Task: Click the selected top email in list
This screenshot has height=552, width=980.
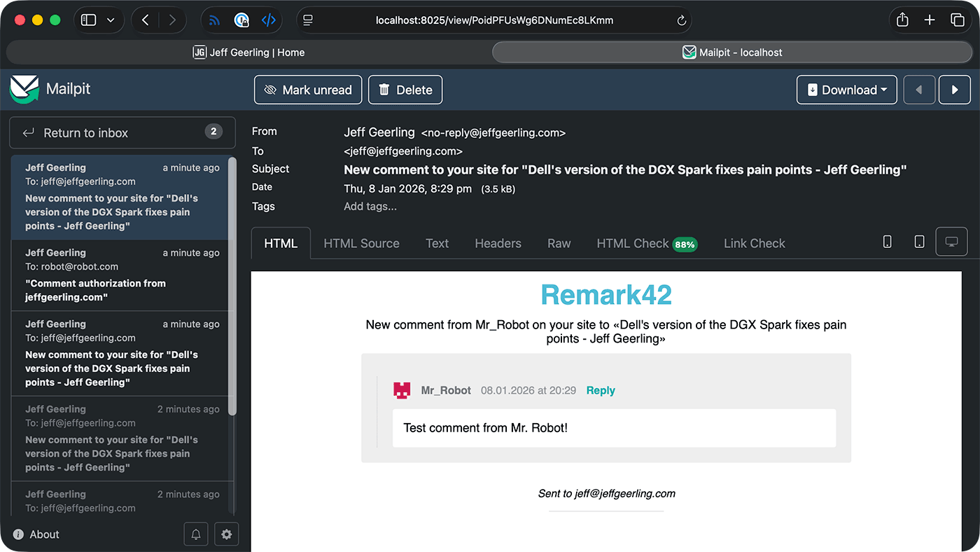Action: pyautogui.click(x=120, y=198)
